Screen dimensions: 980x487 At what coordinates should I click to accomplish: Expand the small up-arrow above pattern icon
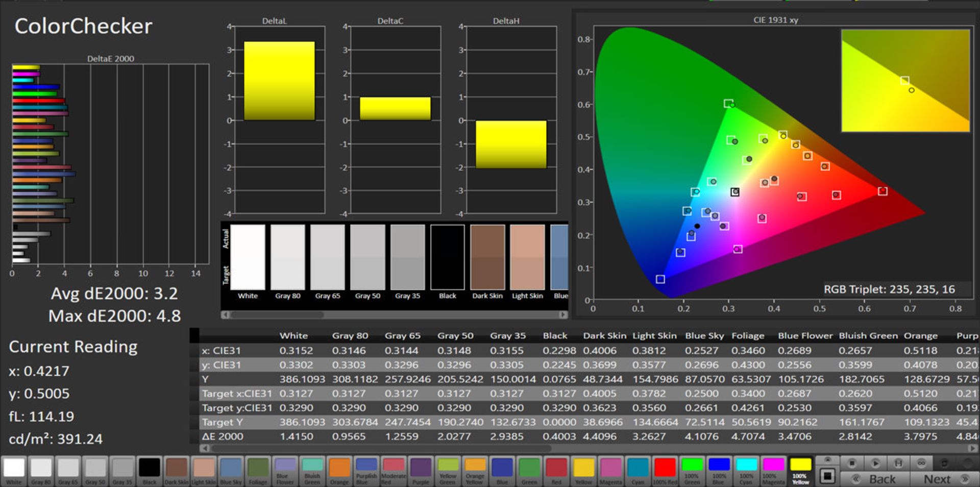coord(827,460)
